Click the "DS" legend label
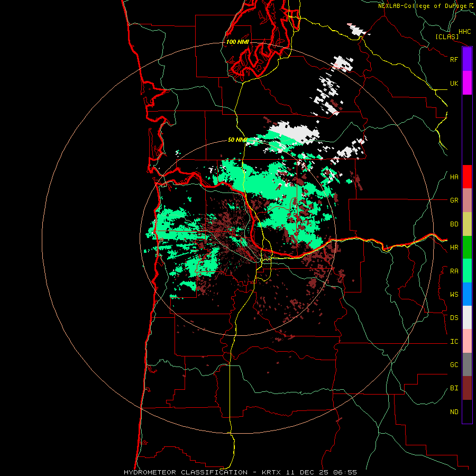476x476 pixels. 454,318
